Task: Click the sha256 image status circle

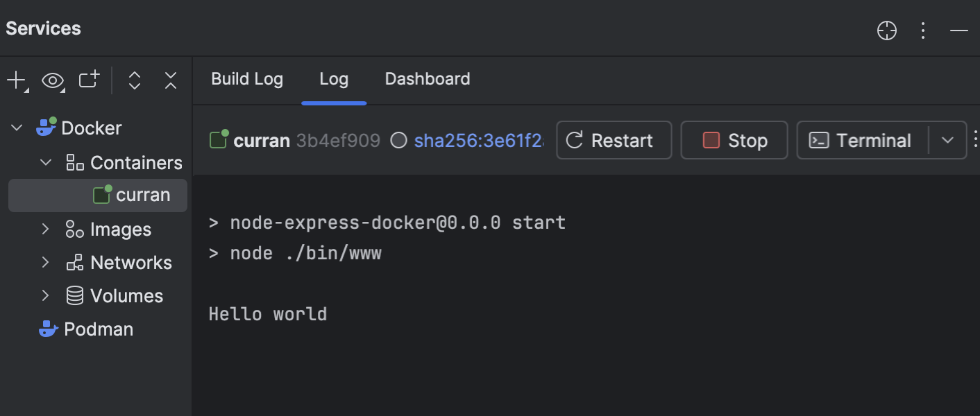Action: (x=398, y=140)
